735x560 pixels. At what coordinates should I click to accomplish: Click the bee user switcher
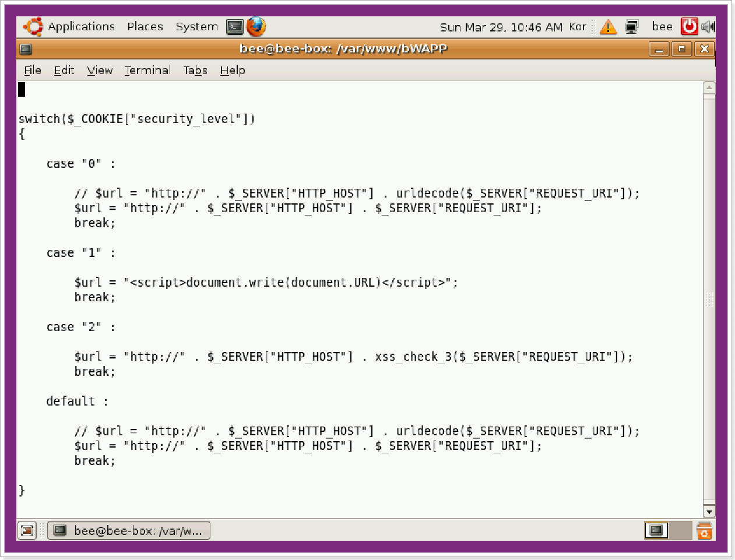pos(662,27)
